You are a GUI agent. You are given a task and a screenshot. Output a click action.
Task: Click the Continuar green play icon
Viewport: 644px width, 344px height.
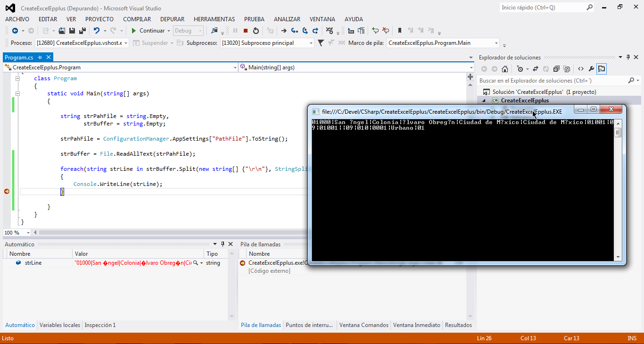[134, 31]
